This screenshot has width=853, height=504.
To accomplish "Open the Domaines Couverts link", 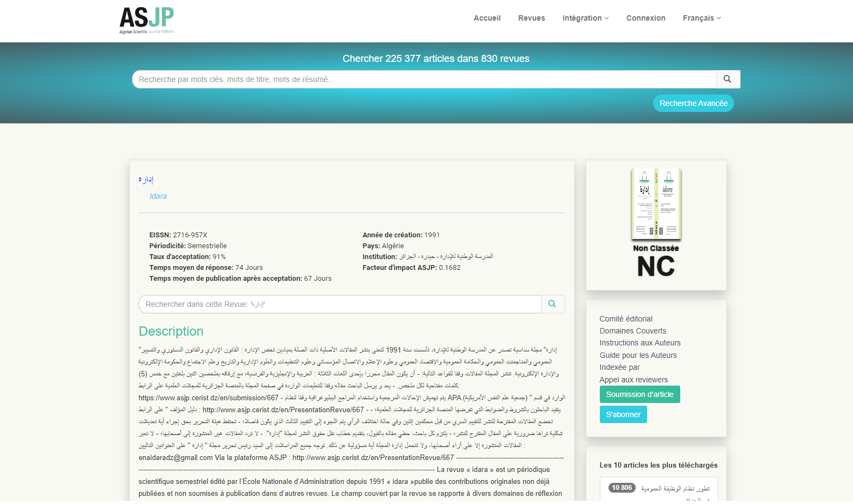I will 632,331.
